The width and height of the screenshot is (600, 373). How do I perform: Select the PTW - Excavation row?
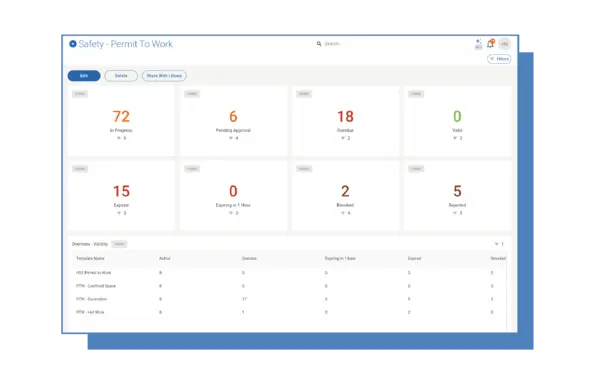[289, 299]
